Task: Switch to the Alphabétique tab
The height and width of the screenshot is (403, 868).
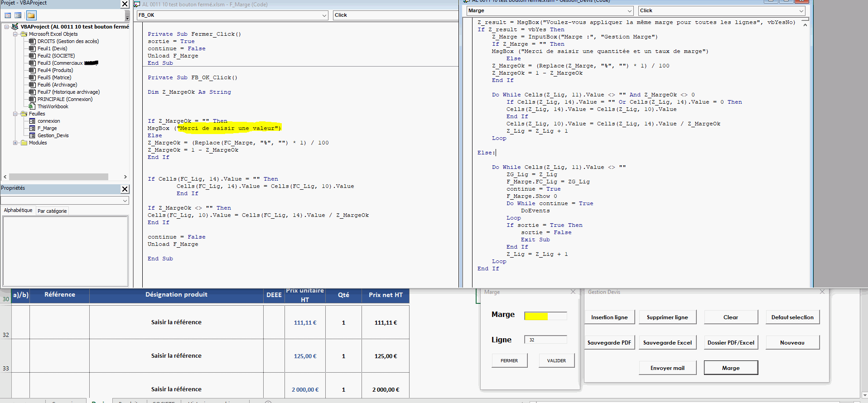Action: (x=18, y=211)
